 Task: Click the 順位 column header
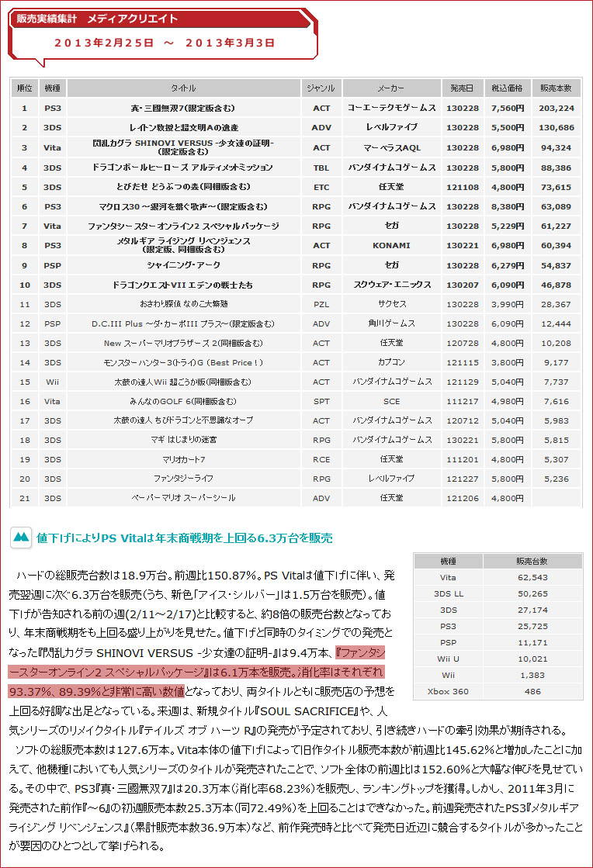pyautogui.click(x=24, y=88)
